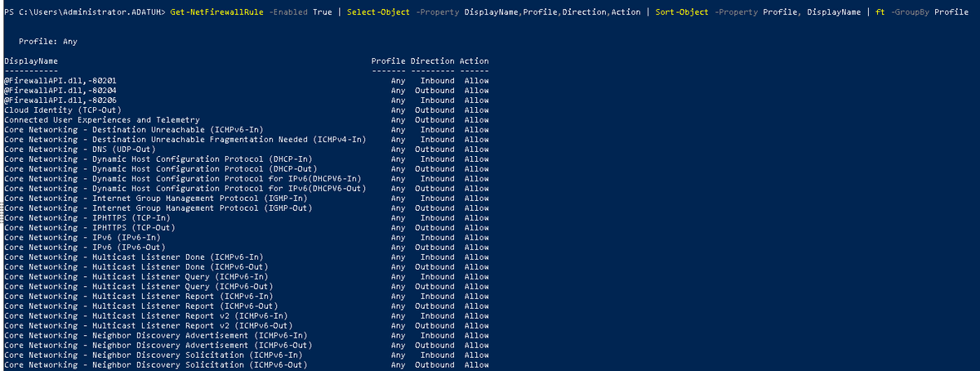Screen dimensions: 980x371
Task: Click the Direction column header
Action: [x=432, y=61]
